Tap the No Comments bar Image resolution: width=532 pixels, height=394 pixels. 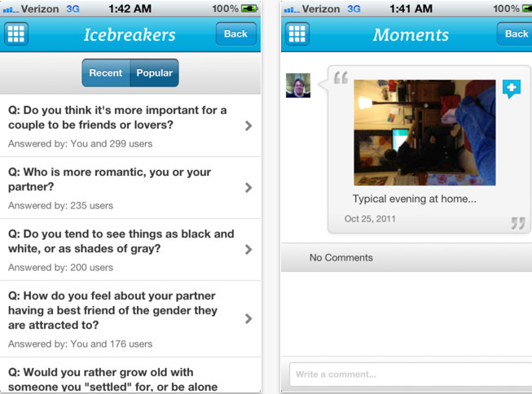[x=407, y=258]
